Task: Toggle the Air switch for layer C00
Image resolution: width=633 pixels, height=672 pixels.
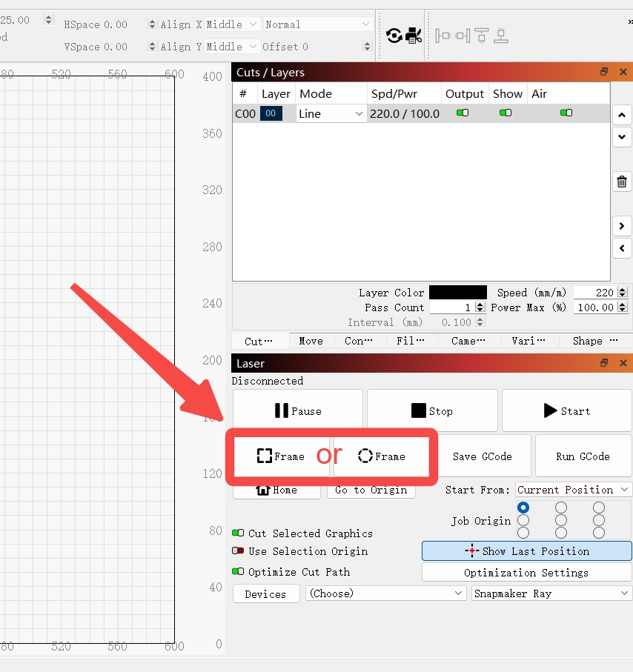Action: click(x=566, y=113)
